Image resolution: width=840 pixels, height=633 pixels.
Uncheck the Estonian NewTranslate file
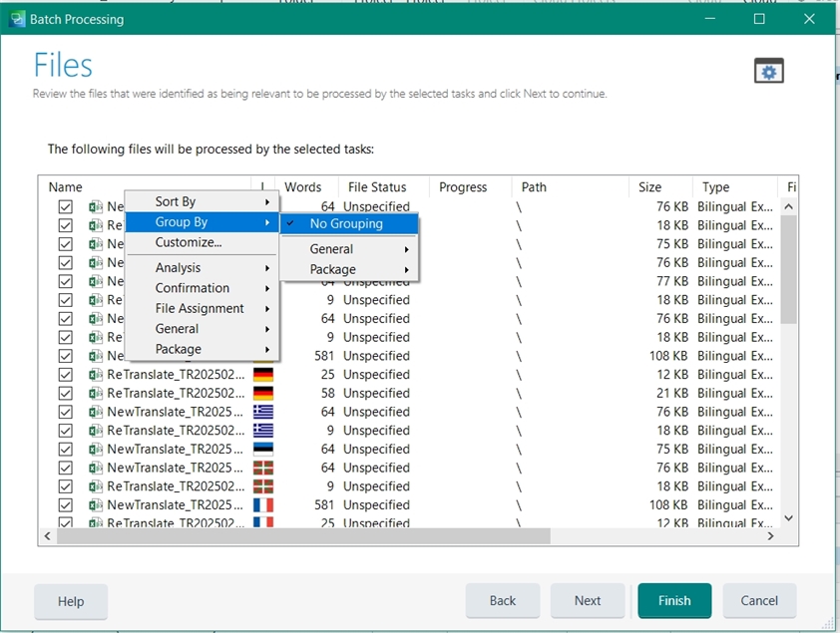click(x=66, y=450)
